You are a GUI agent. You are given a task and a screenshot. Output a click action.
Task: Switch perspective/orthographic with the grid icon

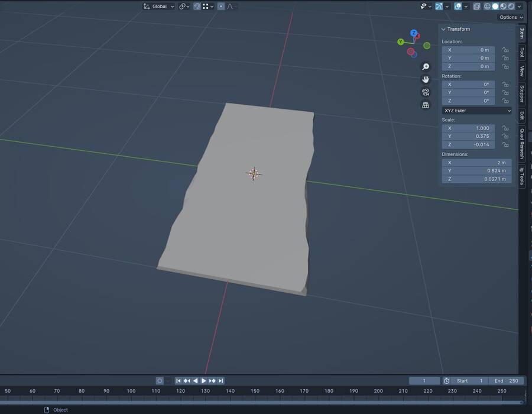[x=426, y=105]
